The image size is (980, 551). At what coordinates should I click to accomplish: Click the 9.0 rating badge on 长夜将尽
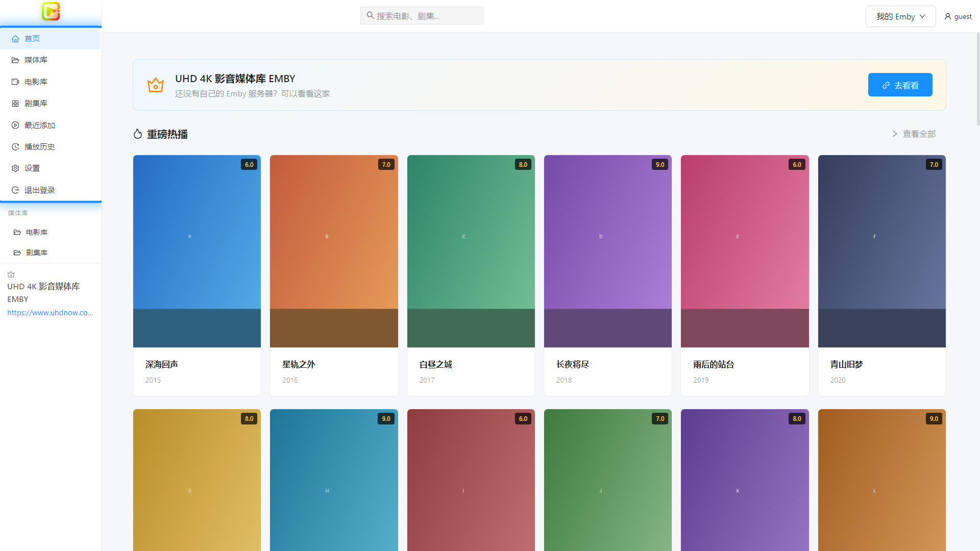tap(660, 164)
